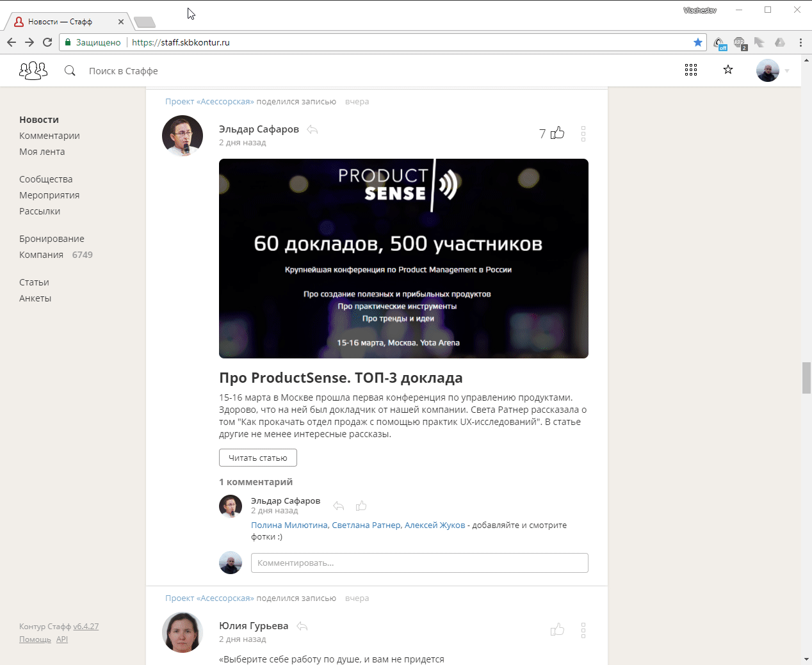
Task: Open a new browser tab
Action: (x=145, y=22)
